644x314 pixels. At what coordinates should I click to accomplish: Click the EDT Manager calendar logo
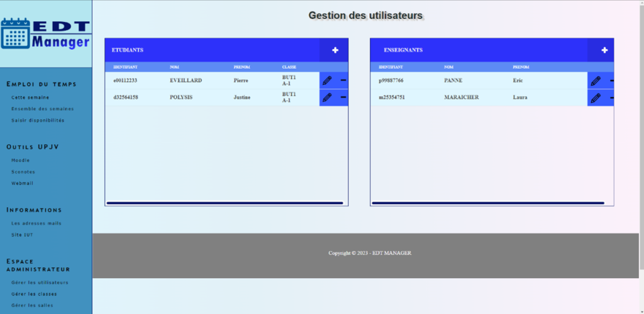pyautogui.click(x=45, y=34)
